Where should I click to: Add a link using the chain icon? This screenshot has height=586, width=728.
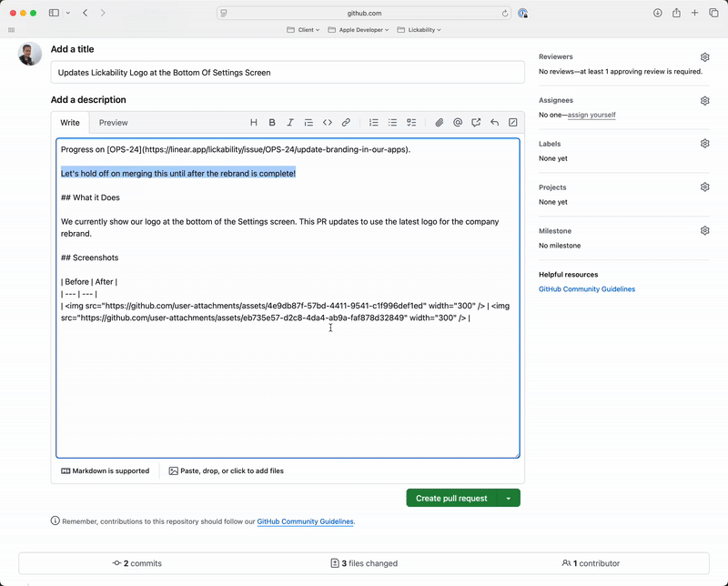point(346,123)
